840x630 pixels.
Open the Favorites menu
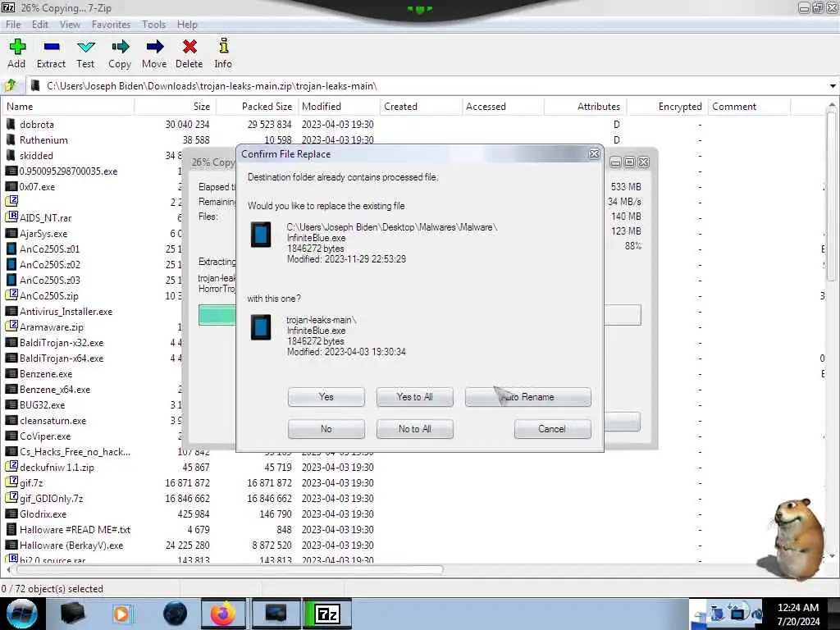click(x=111, y=25)
